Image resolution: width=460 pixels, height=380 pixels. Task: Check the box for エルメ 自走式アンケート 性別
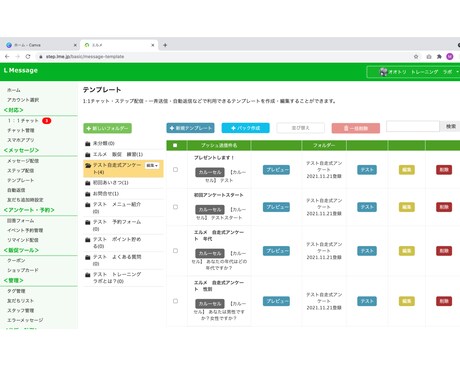coord(175,301)
